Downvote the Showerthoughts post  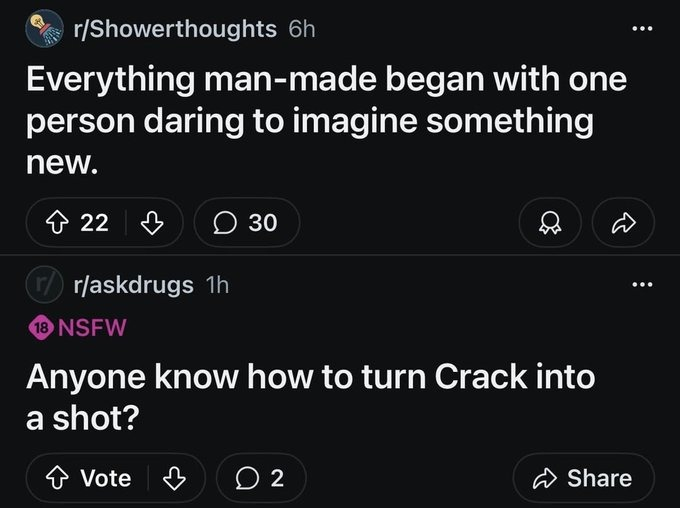152,222
